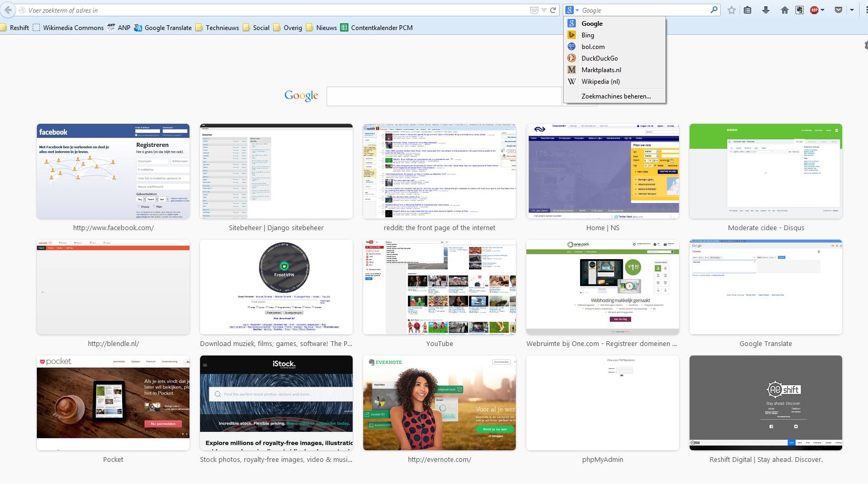Go to the home page icon
The height and width of the screenshot is (484, 868).
[x=784, y=10]
